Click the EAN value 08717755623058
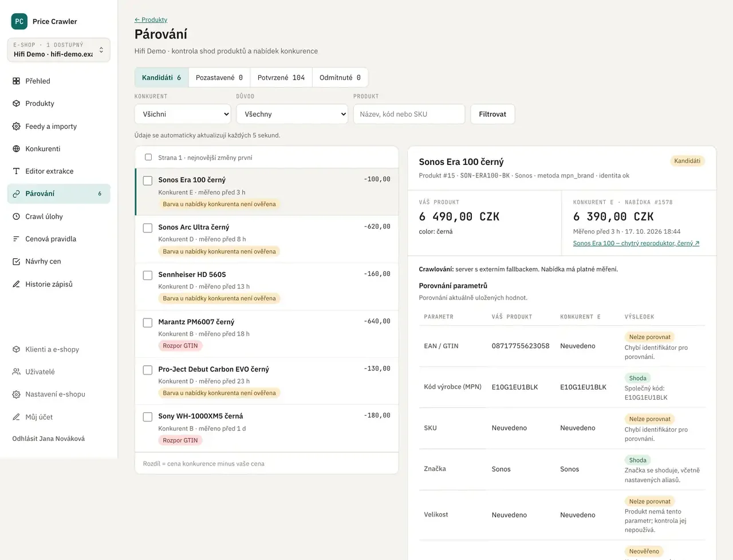The height and width of the screenshot is (560, 733). click(521, 346)
